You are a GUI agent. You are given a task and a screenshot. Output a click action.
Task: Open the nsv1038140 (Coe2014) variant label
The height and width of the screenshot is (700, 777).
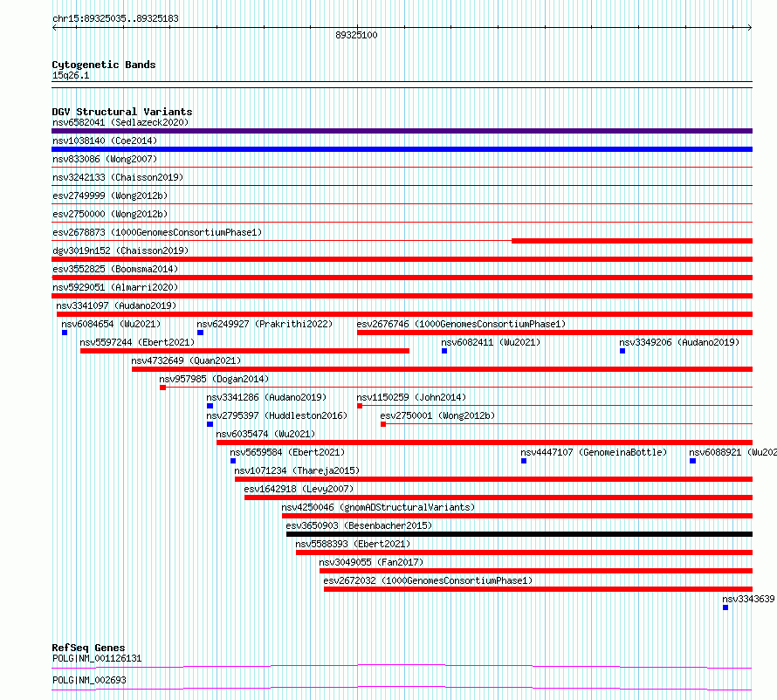point(105,141)
